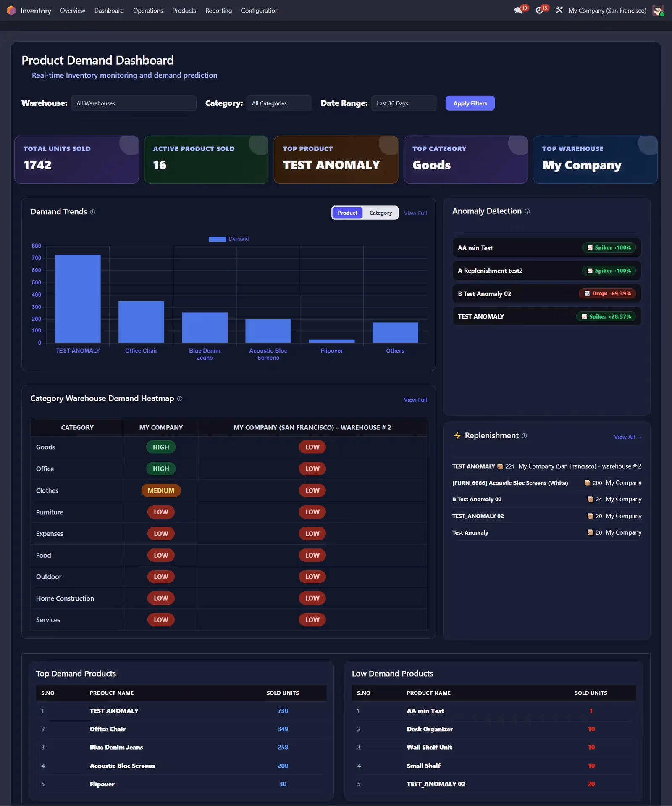The height and width of the screenshot is (806, 672).
Task: Click the MEDIUM badge for Clothes
Action: [x=161, y=490]
